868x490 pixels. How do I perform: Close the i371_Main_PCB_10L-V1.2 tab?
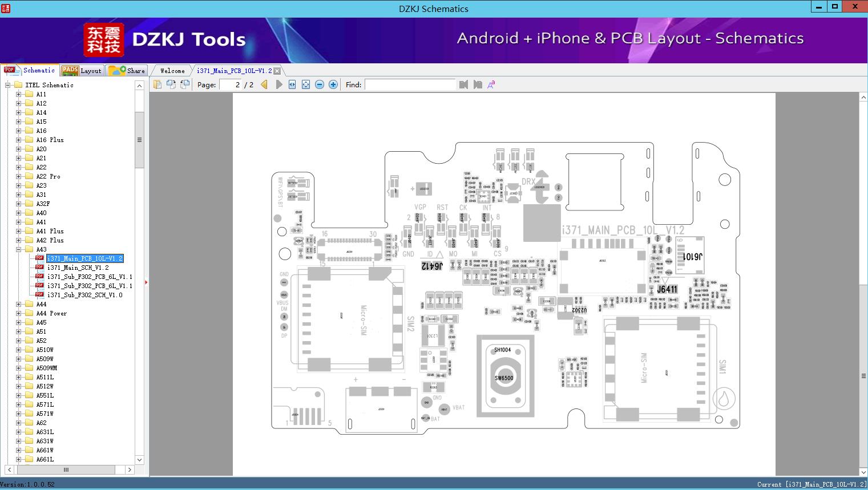[277, 71]
